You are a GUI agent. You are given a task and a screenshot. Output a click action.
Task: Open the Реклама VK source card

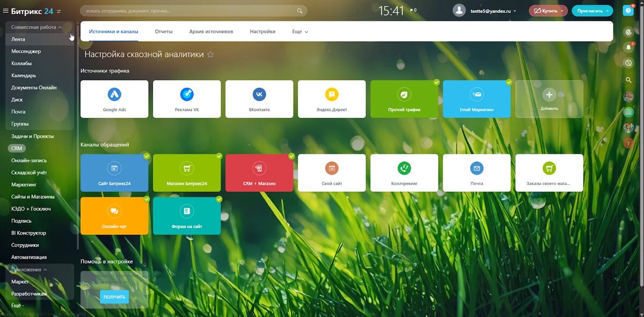187,99
